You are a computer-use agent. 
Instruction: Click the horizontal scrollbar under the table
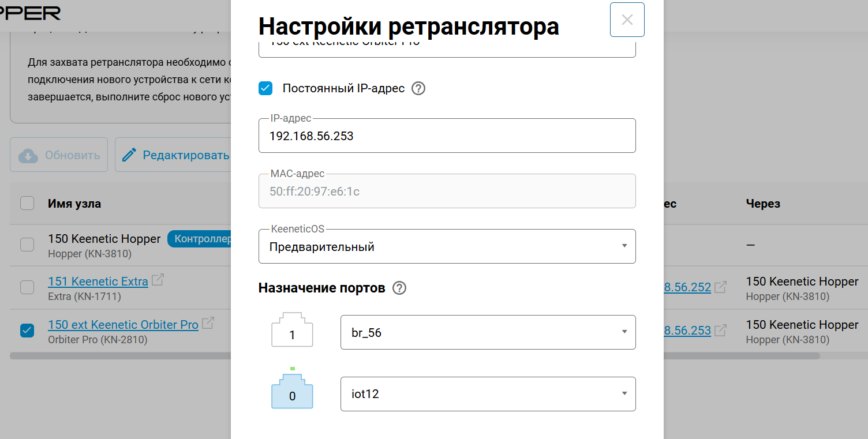click(414, 356)
